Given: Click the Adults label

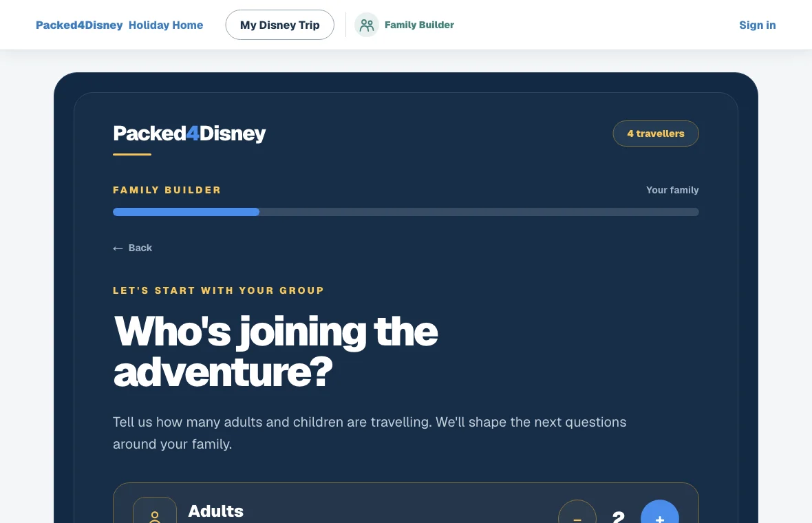Looking at the screenshot, I should (215, 511).
